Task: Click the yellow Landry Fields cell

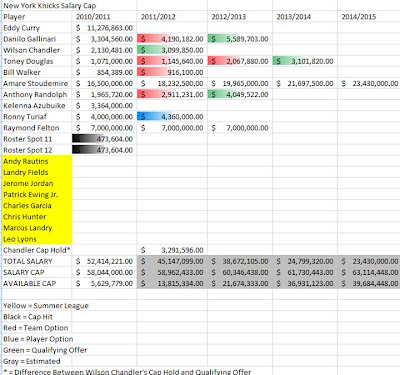Action: [37, 172]
